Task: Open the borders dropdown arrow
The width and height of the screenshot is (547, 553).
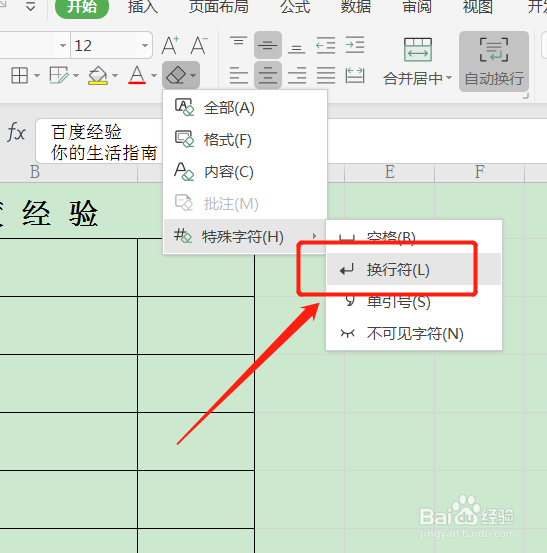Action: click(x=37, y=75)
